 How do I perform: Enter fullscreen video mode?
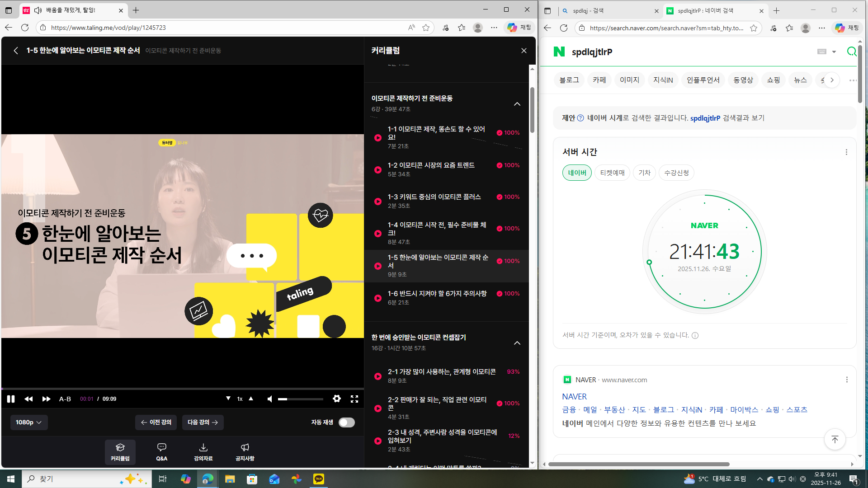pos(354,399)
